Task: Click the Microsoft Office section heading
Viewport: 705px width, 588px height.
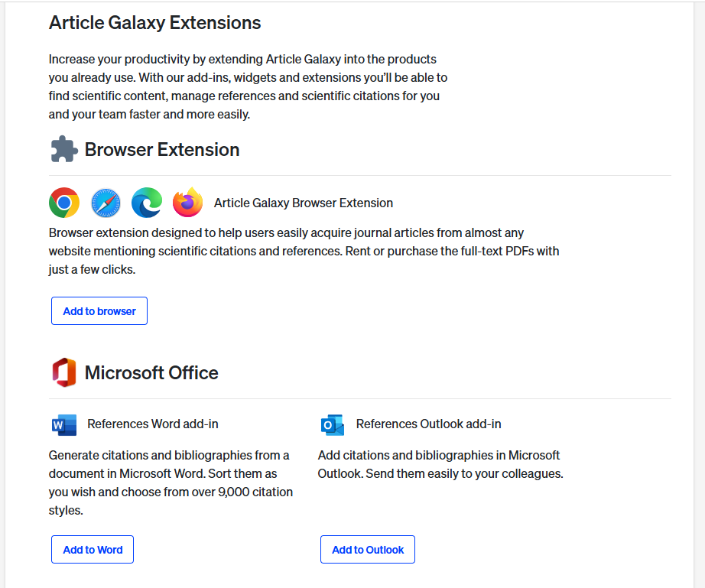Action: click(151, 372)
